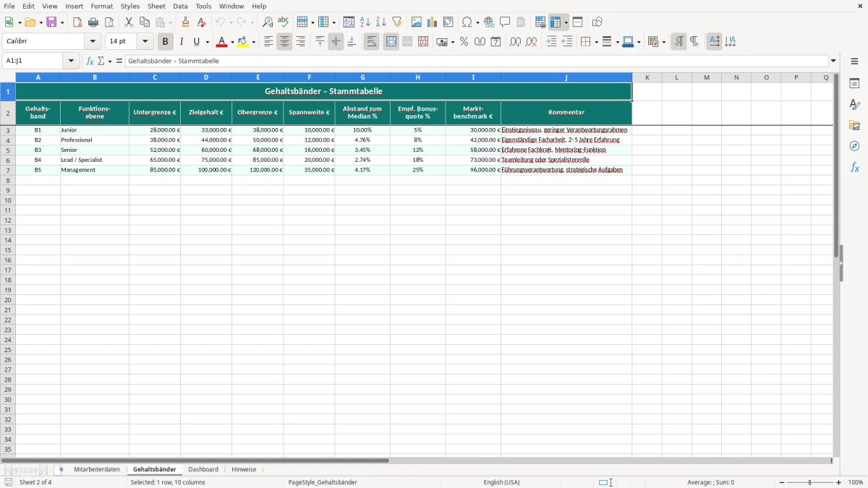
Task: Open the Function Wizard fx icon
Action: [x=90, y=61]
